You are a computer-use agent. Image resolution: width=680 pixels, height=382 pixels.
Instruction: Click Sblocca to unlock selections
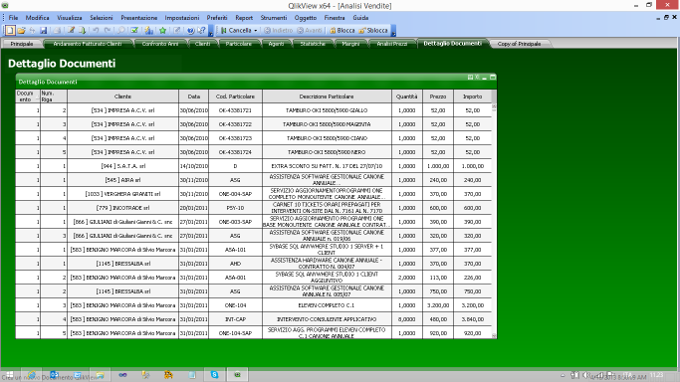click(x=373, y=30)
